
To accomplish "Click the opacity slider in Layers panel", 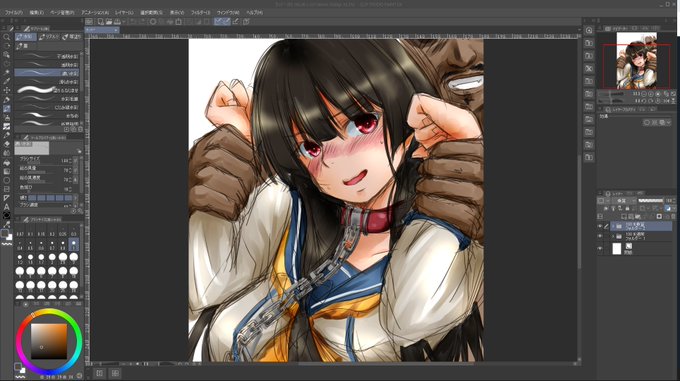I will (x=651, y=201).
